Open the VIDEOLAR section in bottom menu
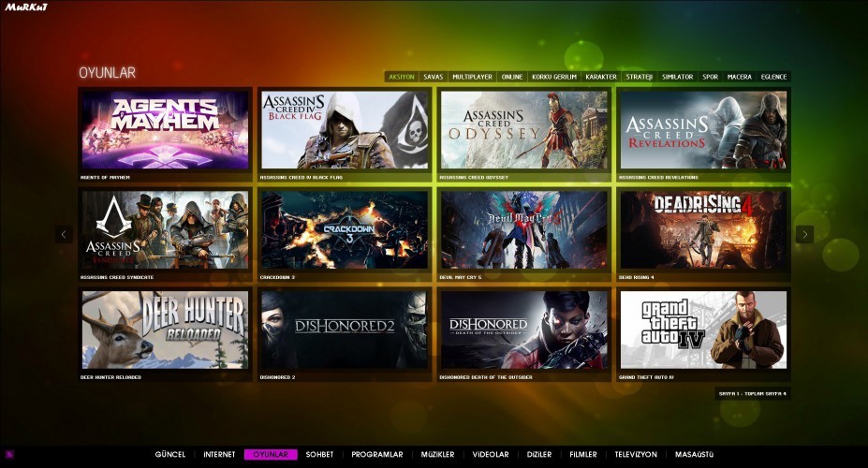The image size is (868, 468). point(491,454)
